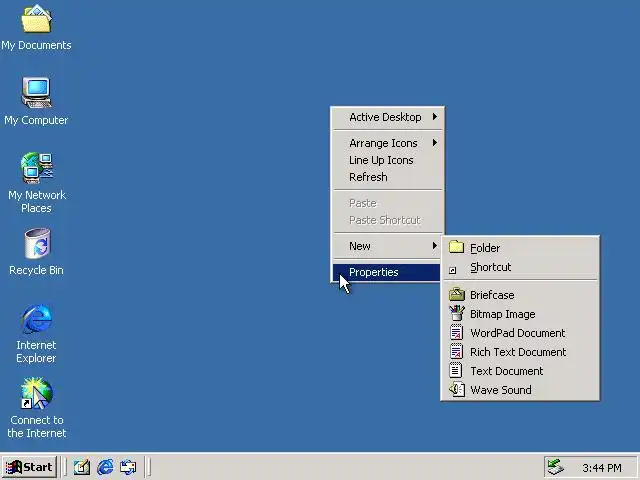This screenshot has height=480, width=640.
Task: Click the grayed Paste Shortcut entry
Action: 387,220
